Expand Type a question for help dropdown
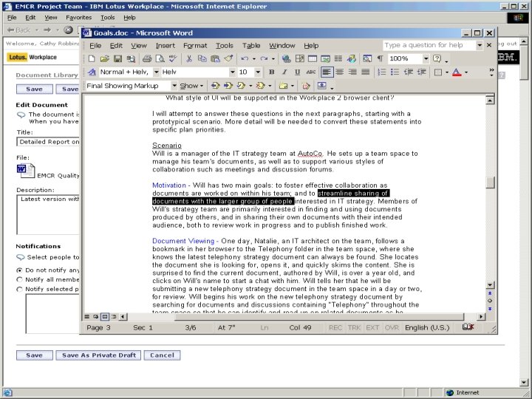Screen dimensions: 532x399 pyautogui.click(x=479, y=45)
